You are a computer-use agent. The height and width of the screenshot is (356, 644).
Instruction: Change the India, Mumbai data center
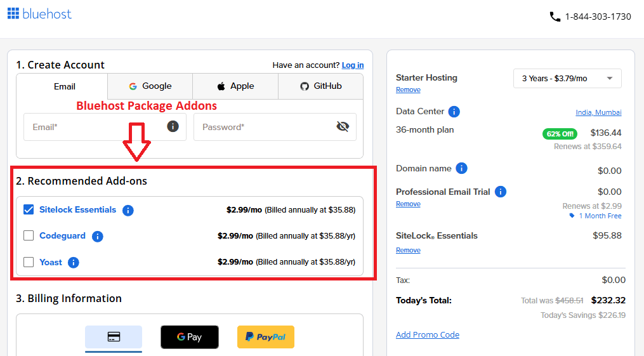[598, 112]
